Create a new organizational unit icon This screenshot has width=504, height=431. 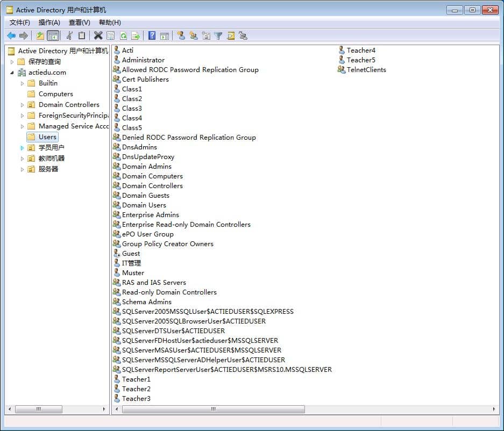[x=206, y=35]
